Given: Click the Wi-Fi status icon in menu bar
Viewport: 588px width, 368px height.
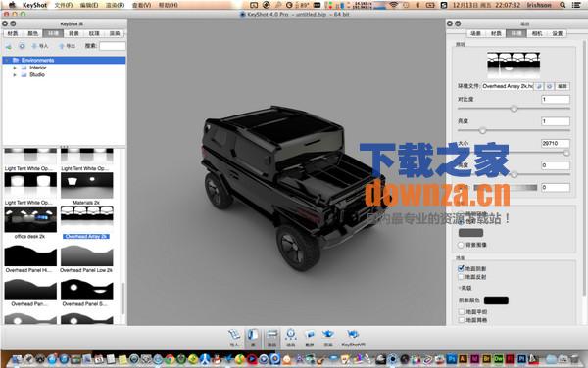Looking at the screenshot, I should [393, 5].
